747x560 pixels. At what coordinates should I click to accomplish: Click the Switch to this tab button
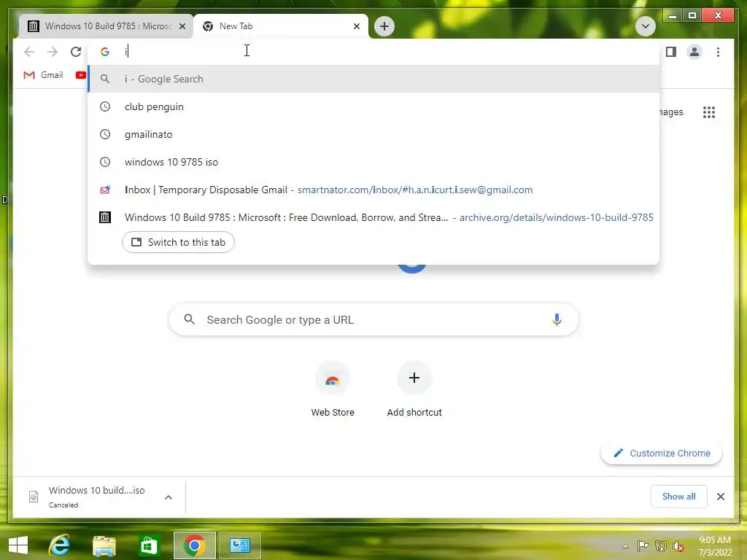click(178, 242)
